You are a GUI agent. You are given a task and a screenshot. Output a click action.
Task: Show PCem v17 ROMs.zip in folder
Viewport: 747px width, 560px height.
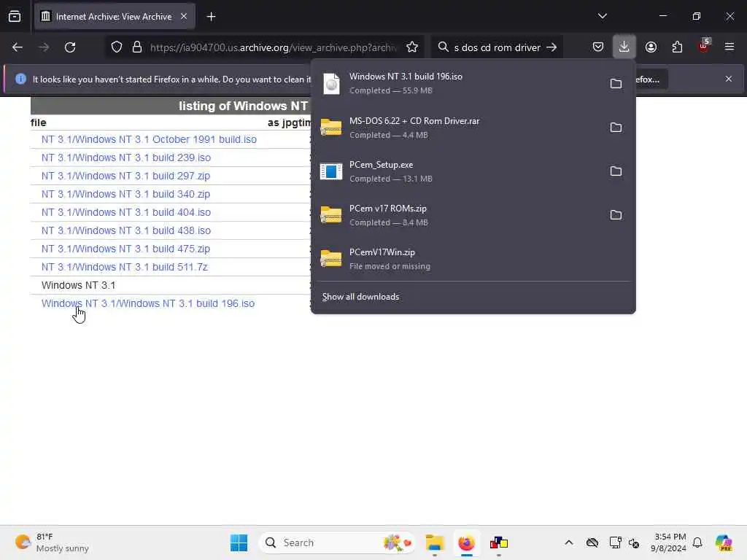click(616, 215)
